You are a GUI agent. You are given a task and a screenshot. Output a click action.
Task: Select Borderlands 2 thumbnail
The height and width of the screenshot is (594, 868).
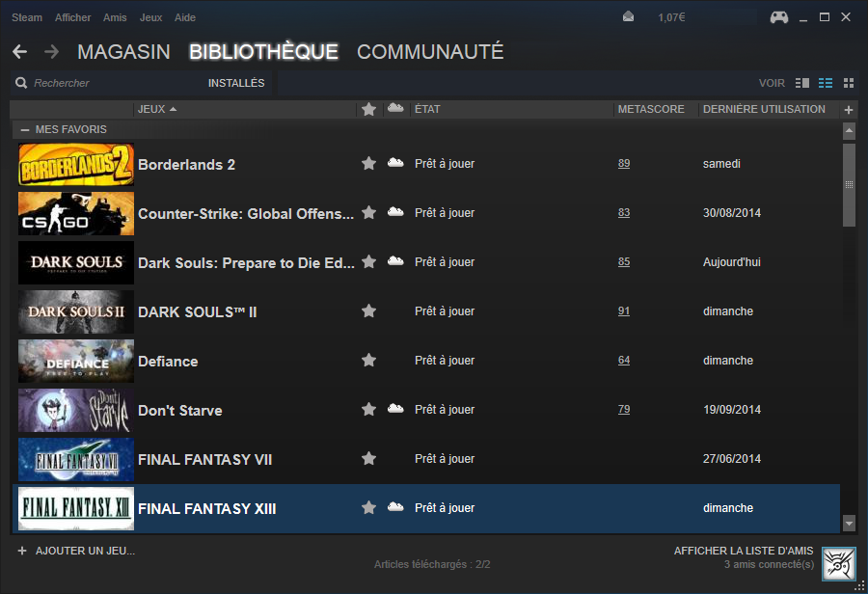(76, 165)
